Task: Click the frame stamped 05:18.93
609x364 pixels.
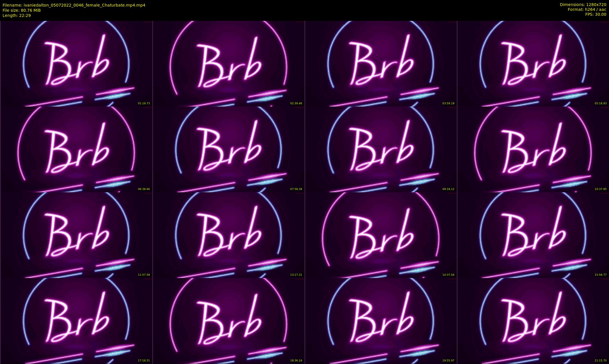Action: tap(533, 63)
